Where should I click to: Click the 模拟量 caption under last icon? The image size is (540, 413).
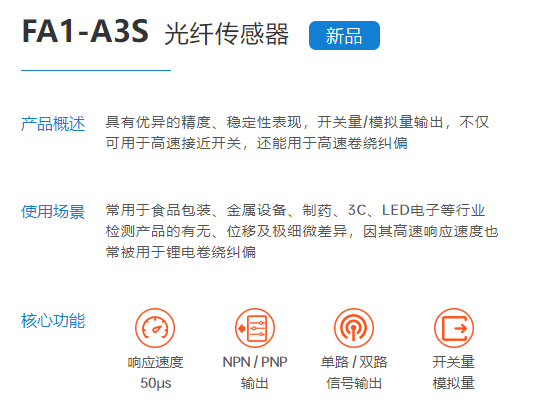pos(454,383)
